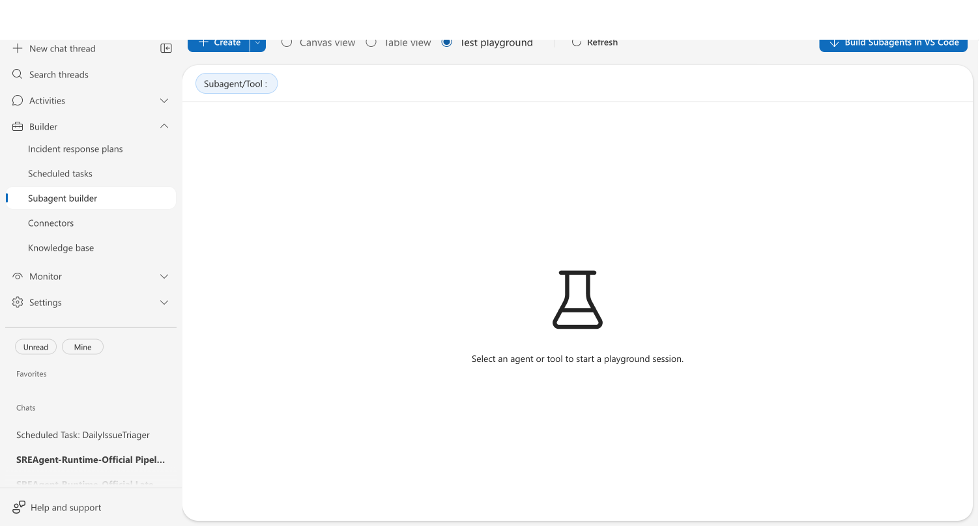Filter chats with the Unread chip

point(36,347)
